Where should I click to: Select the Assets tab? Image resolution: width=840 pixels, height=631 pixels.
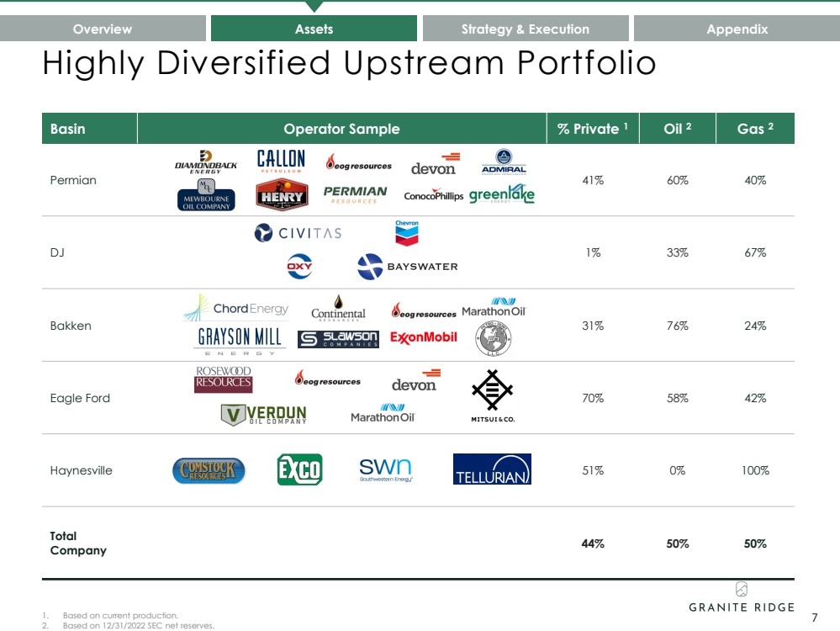314,29
